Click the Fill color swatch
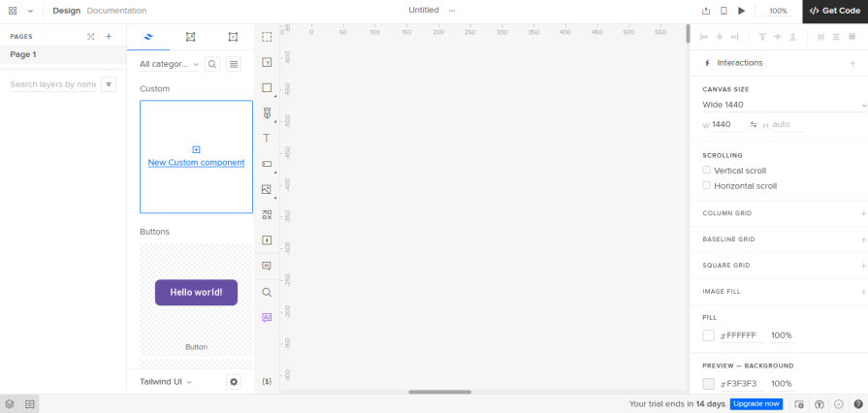 709,335
